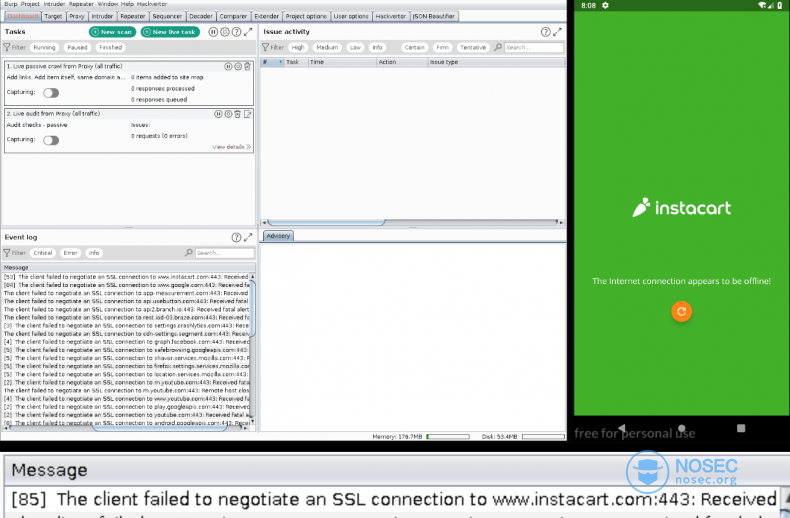The height and width of the screenshot is (518, 790).
Task: Click the Event log search magnifier icon
Action: pyautogui.click(x=188, y=253)
